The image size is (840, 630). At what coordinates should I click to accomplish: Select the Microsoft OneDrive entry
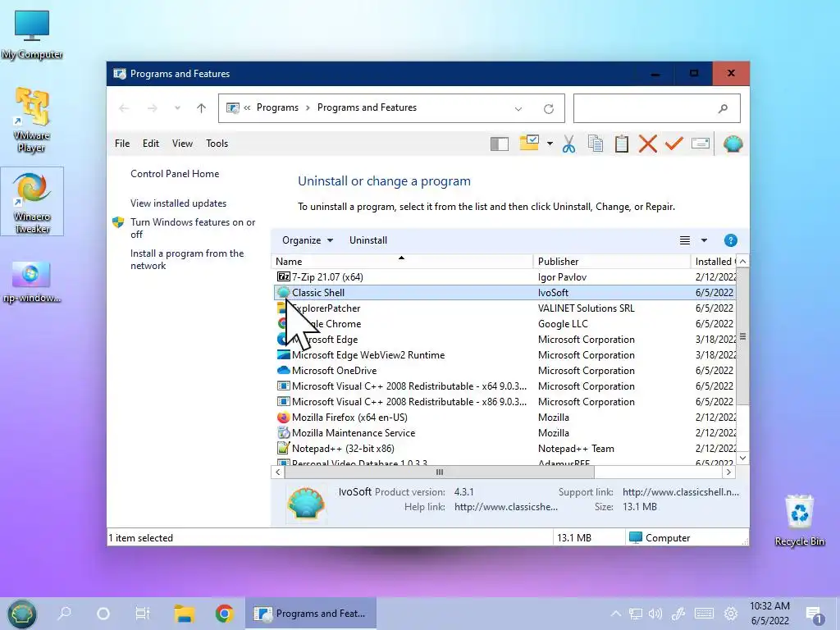(504, 370)
